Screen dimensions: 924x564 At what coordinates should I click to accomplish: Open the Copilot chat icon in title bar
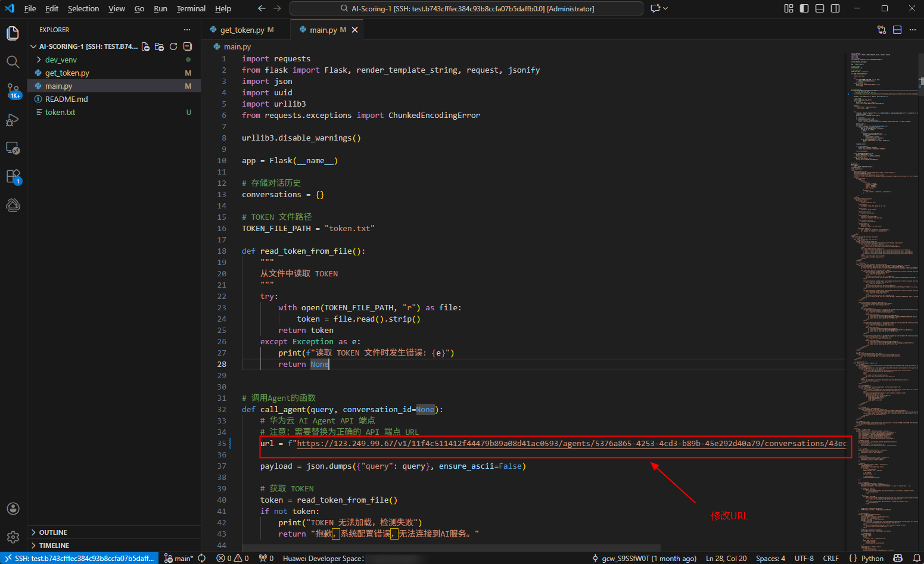(655, 8)
